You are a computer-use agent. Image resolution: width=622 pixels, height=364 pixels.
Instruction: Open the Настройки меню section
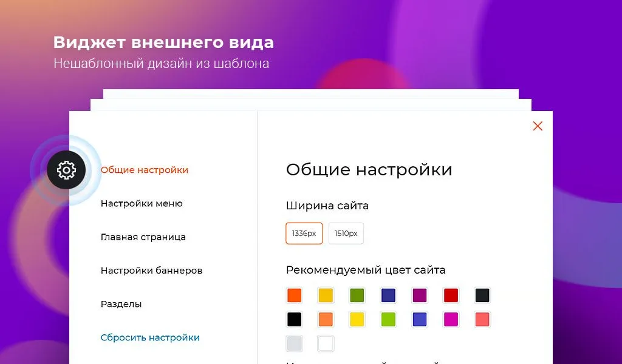click(142, 204)
